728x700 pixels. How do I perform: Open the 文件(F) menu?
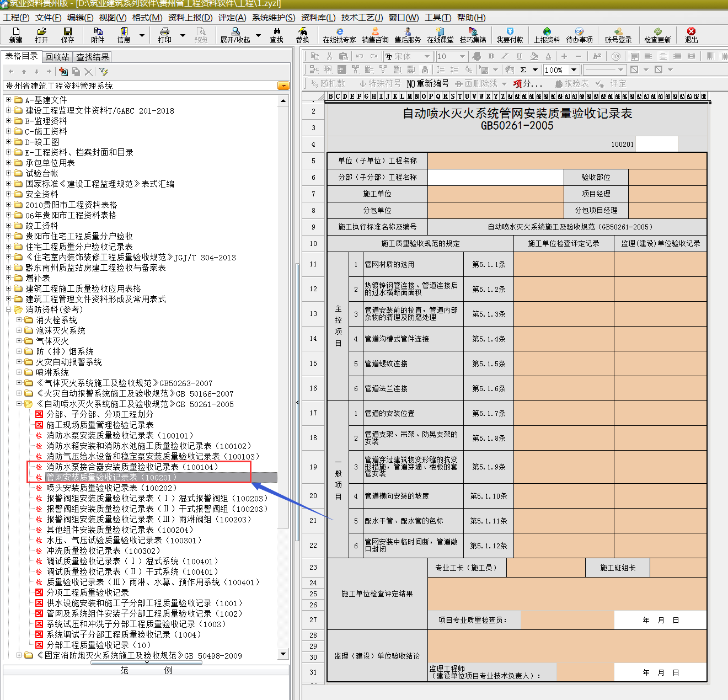pyautogui.click(x=49, y=18)
